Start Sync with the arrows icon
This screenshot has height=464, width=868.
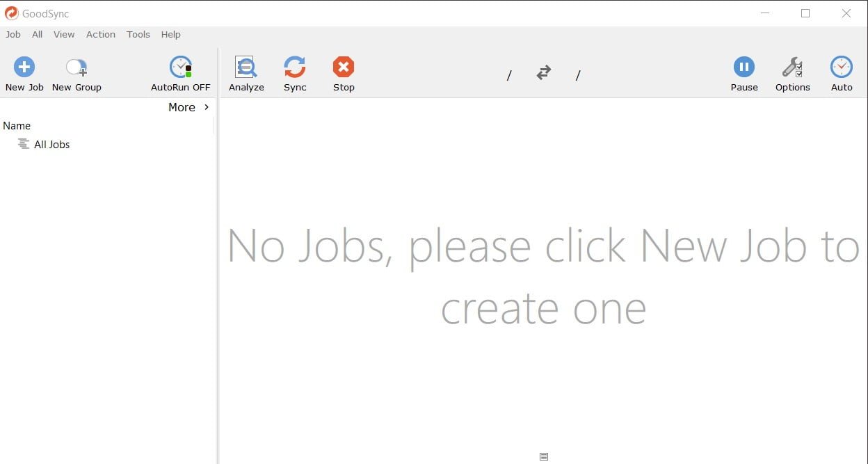pos(295,67)
